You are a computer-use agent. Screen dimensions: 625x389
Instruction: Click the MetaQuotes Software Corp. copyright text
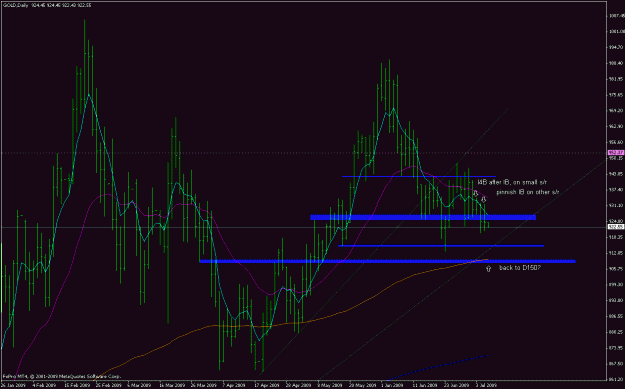coord(62,376)
